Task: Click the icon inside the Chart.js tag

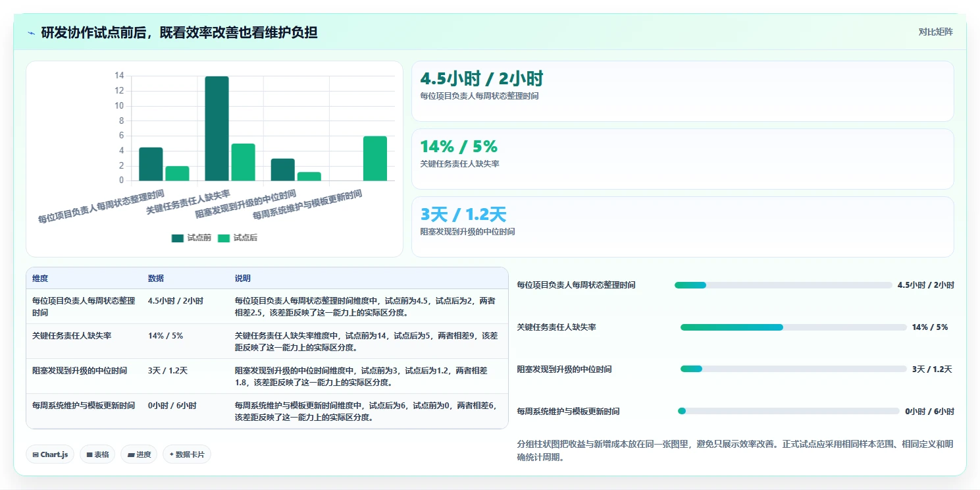Action: (x=36, y=454)
